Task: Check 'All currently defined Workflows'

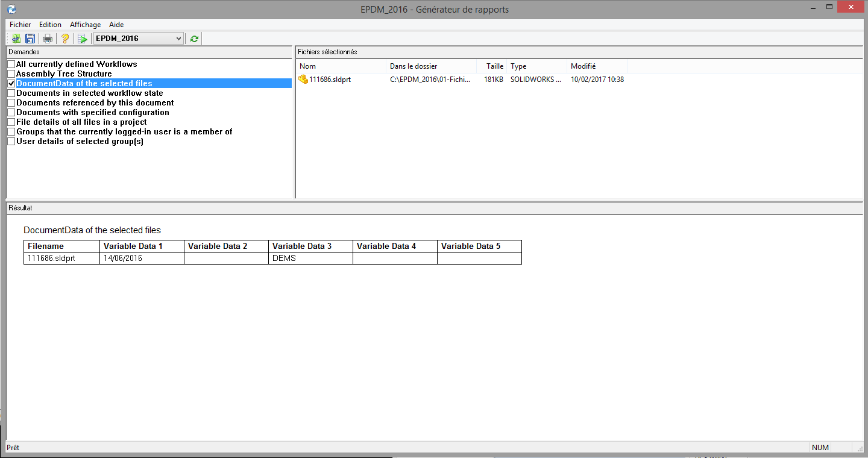Action: coord(11,64)
